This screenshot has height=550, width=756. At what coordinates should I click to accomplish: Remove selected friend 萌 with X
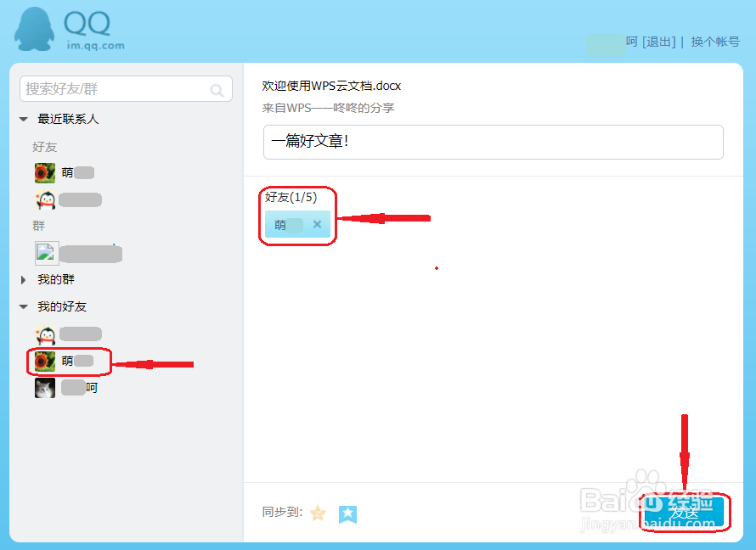(x=317, y=224)
